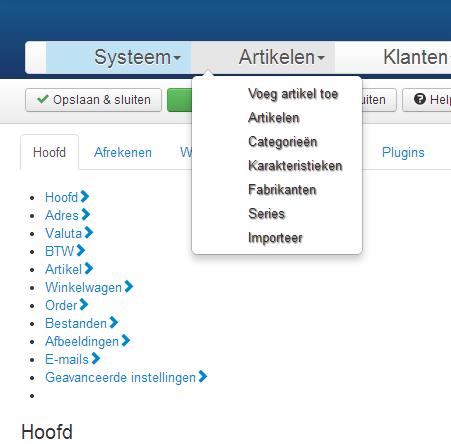Expand the Klanten menu

[x=417, y=57]
